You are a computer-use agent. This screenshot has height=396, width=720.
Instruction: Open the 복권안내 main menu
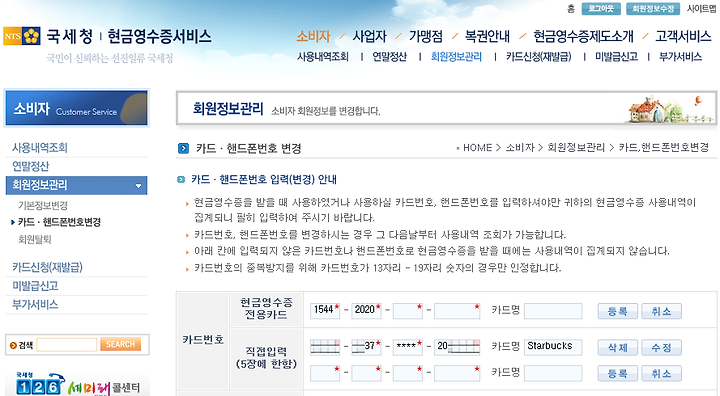(x=487, y=36)
